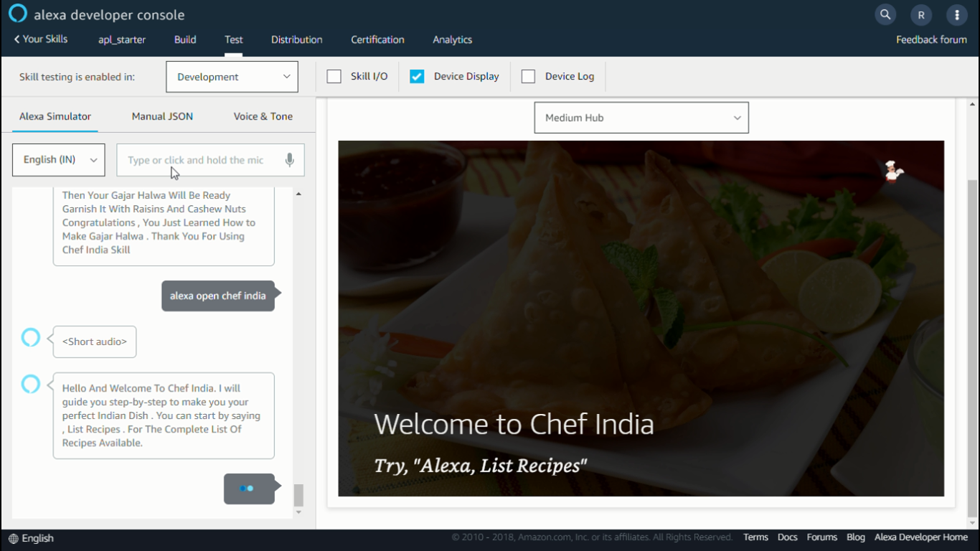Select the Test tab
This screenshot has height=551, width=980.
[234, 39]
